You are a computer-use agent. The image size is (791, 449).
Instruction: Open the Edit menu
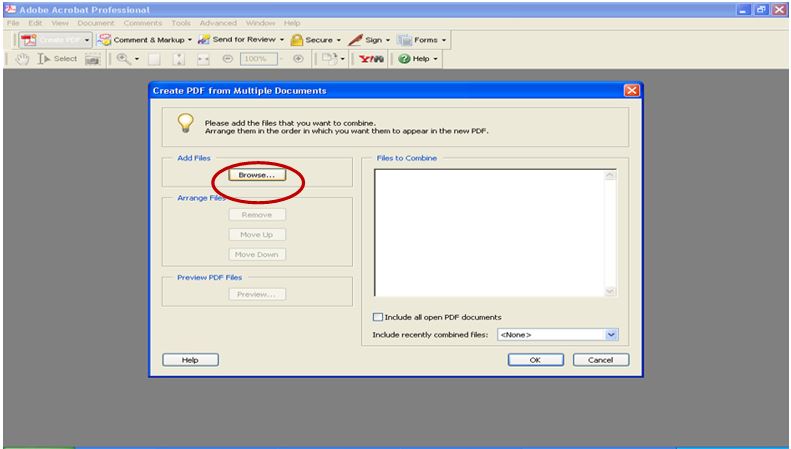35,23
